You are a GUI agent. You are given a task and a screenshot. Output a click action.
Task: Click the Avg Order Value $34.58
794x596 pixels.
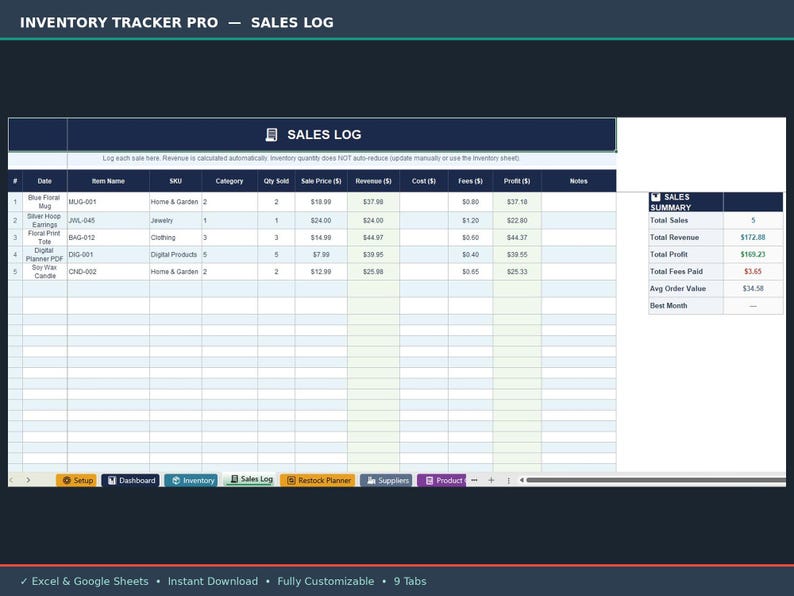[x=753, y=289]
